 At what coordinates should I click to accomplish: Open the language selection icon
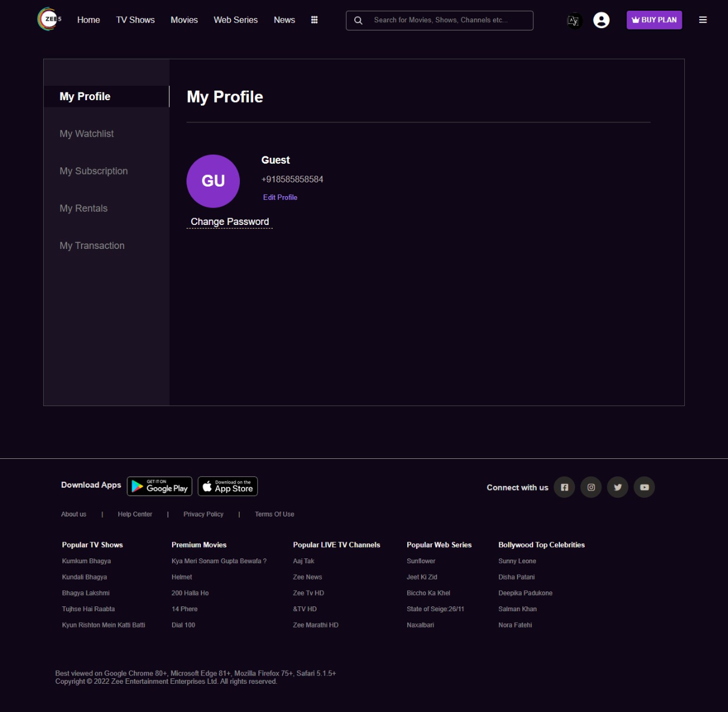click(574, 20)
